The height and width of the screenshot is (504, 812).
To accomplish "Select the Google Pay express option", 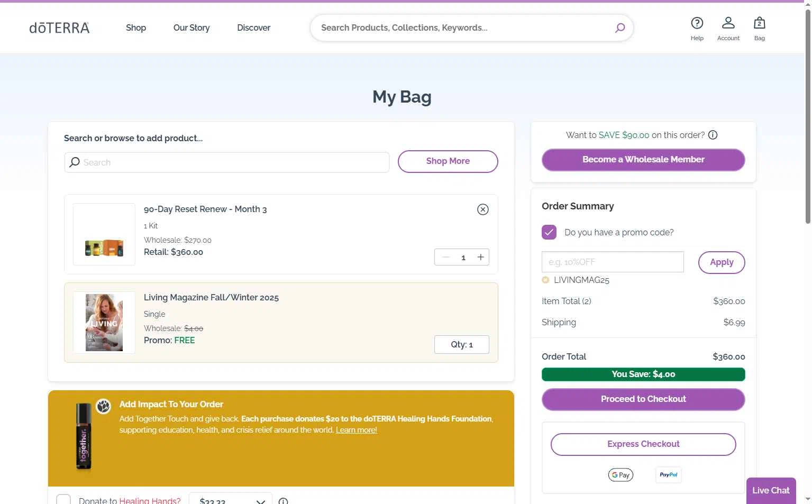I will [621, 475].
